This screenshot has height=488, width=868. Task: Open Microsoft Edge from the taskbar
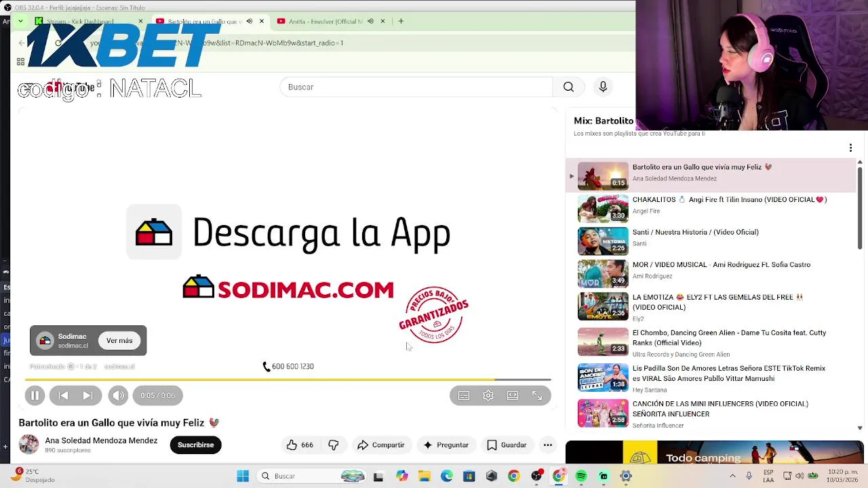click(x=447, y=476)
